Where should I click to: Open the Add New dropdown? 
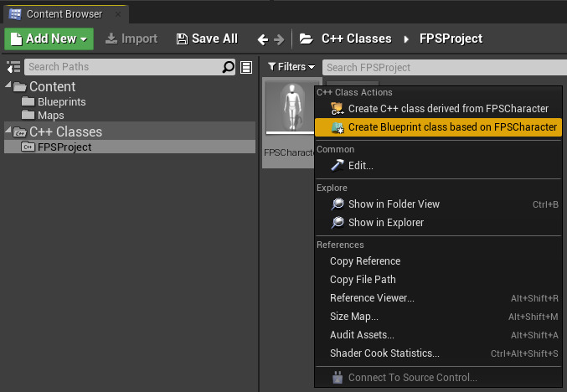coord(49,39)
